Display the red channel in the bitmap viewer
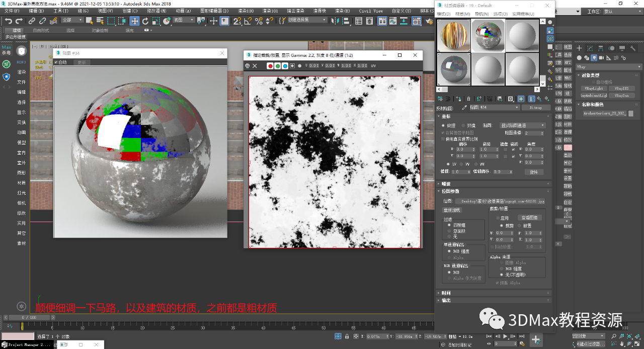Viewport: 644px width, 349px height. [x=271, y=66]
